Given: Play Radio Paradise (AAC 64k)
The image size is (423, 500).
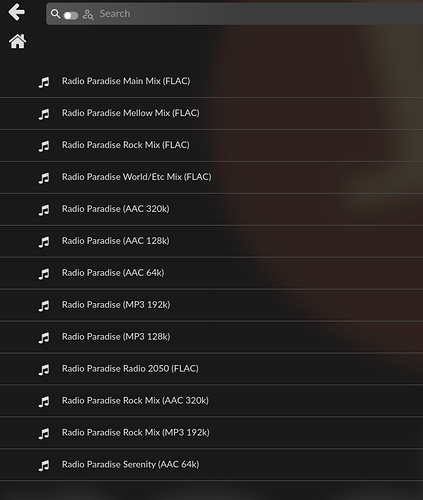Looking at the screenshot, I should tap(211, 273).
